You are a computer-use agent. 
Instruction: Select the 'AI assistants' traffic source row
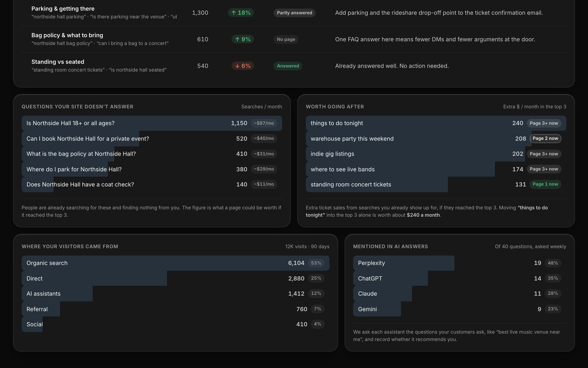pos(175,294)
